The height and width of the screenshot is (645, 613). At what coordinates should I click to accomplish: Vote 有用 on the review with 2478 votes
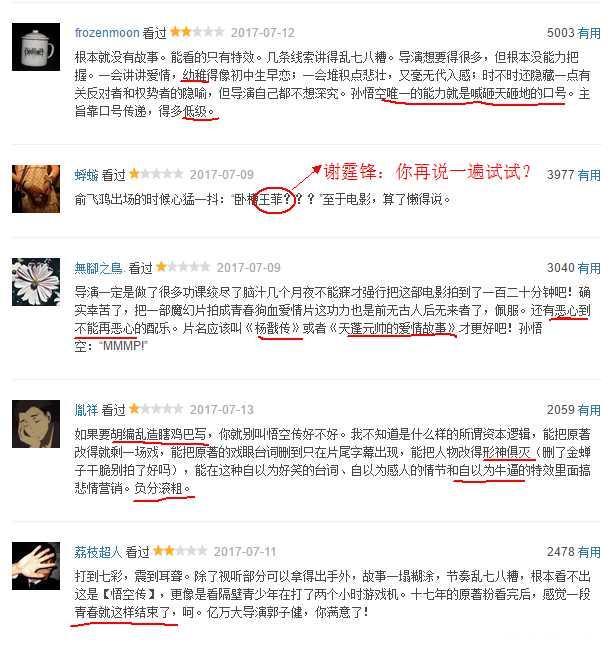pyautogui.click(x=589, y=552)
